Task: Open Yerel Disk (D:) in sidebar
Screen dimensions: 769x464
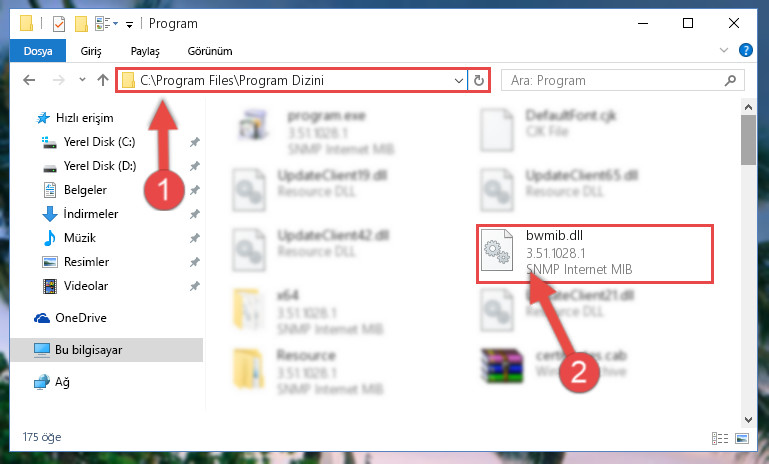Action: pos(100,166)
